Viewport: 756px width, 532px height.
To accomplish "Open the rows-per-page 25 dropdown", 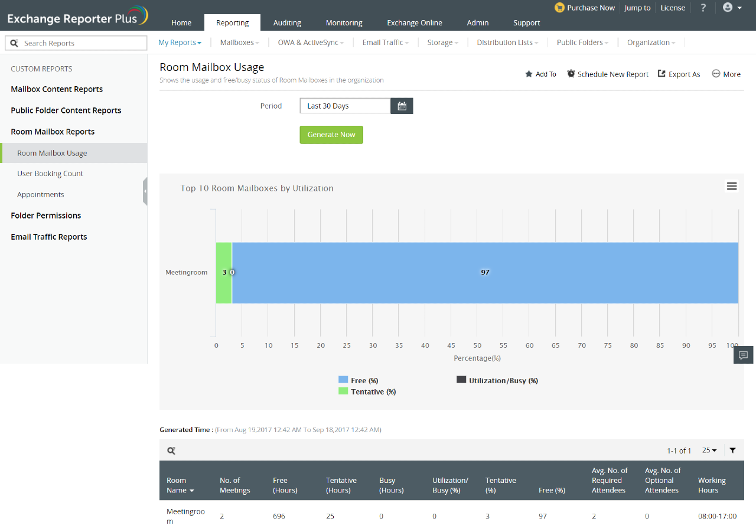I will tap(709, 451).
